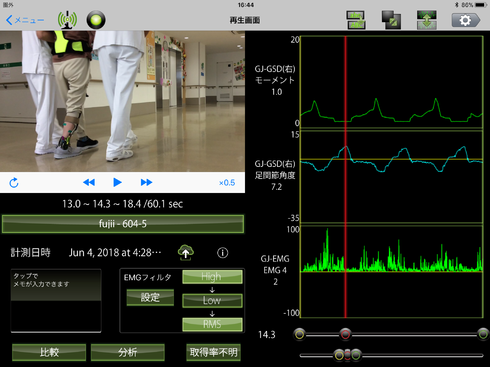490x367 pixels.
Task: Tap the Bluetooth status icon
Action: [457, 5]
